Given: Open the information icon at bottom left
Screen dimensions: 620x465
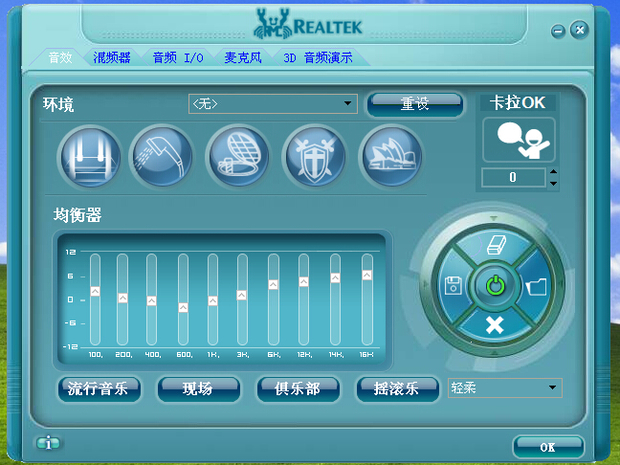Looking at the screenshot, I should (x=48, y=443).
